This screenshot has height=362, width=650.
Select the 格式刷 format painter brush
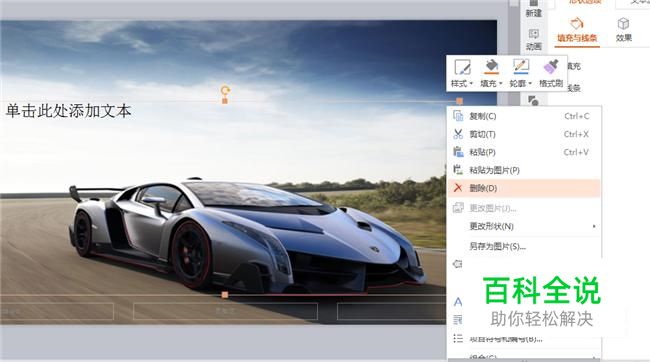[x=551, y=73]
